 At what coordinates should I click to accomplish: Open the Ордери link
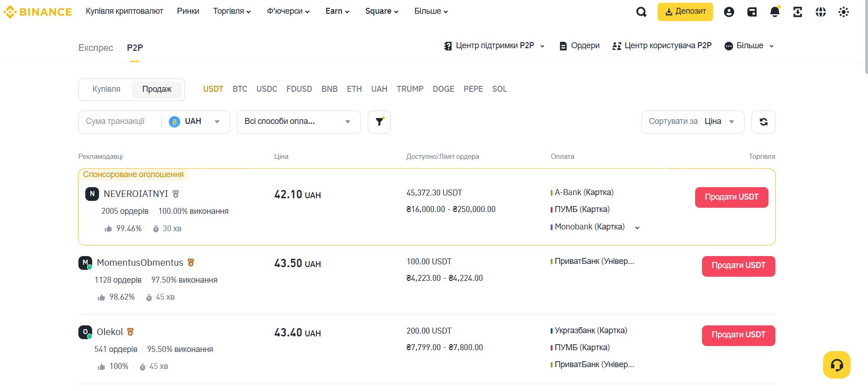[x=580, y=46]
